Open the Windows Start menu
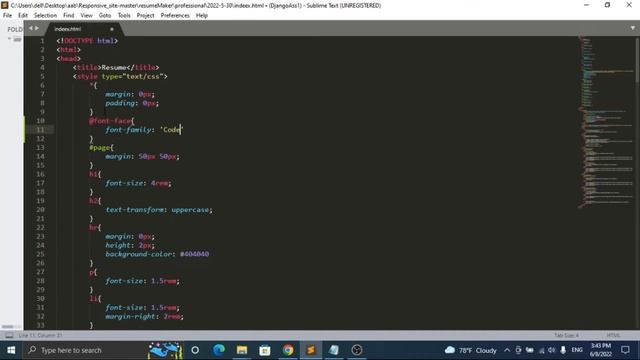The height and width of the screenshot is (360, 640). click(11, 350)
